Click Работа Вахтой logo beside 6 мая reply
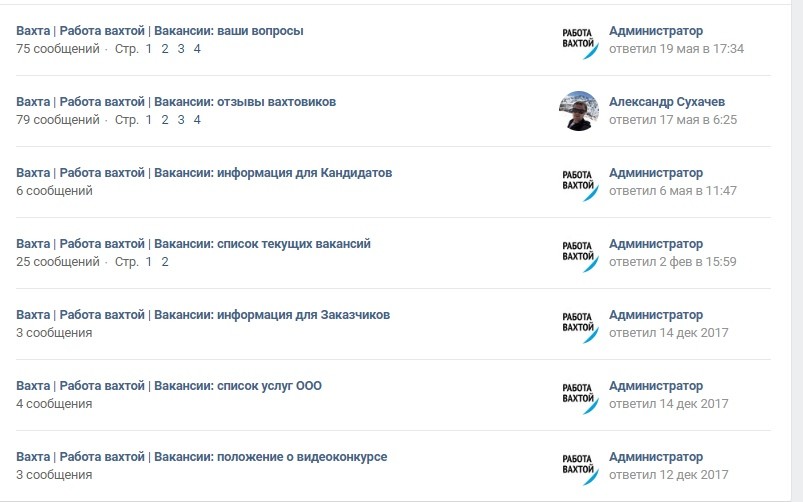The width and height of the screenshot is (803, 502). point(579,182)
